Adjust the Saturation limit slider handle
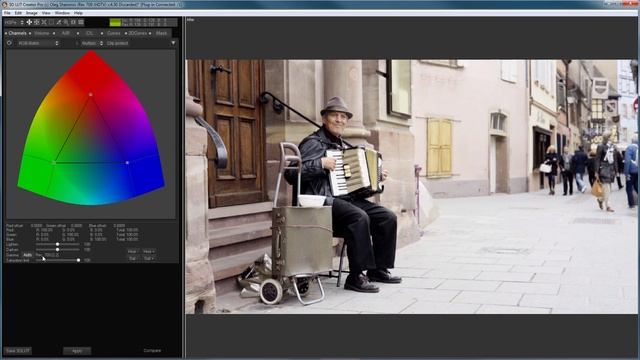The width and height of the screenshot is (640, 360). tap(78, 260)
